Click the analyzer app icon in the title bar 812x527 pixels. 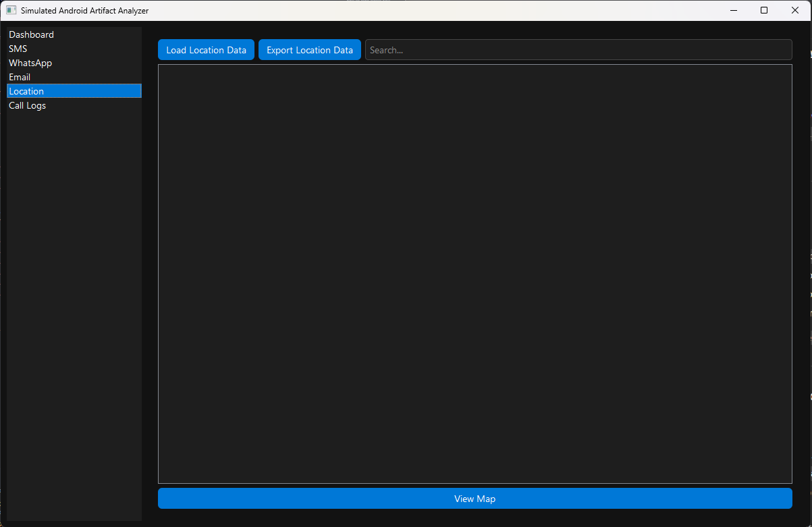(x=9, y=10)
